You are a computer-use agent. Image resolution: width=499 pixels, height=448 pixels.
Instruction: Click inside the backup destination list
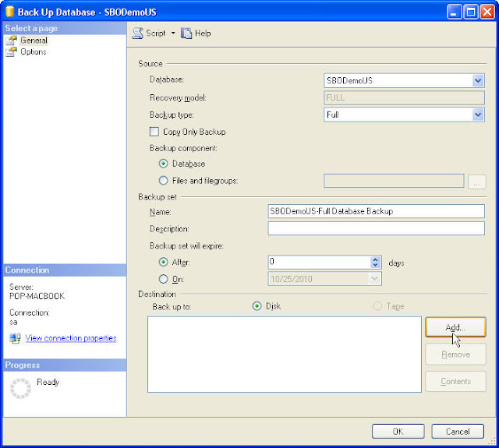click(x=285, y=355)
